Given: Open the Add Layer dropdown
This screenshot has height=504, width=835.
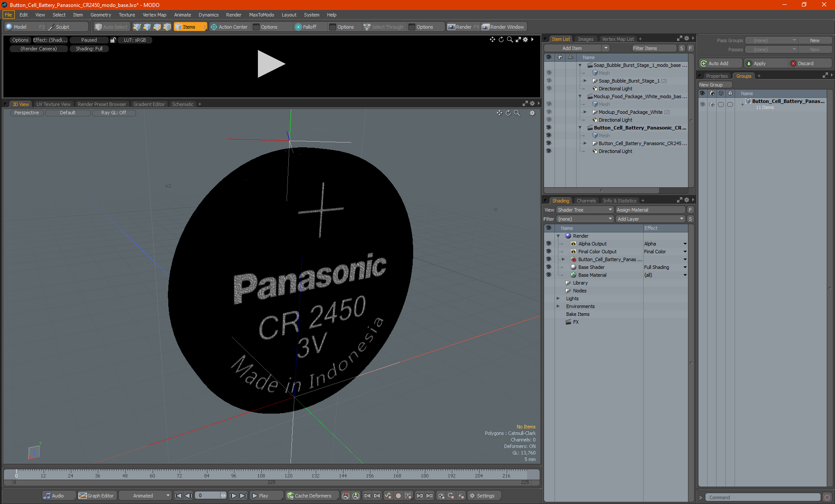Looking at the screenshot, I should (x=650, y=219).
